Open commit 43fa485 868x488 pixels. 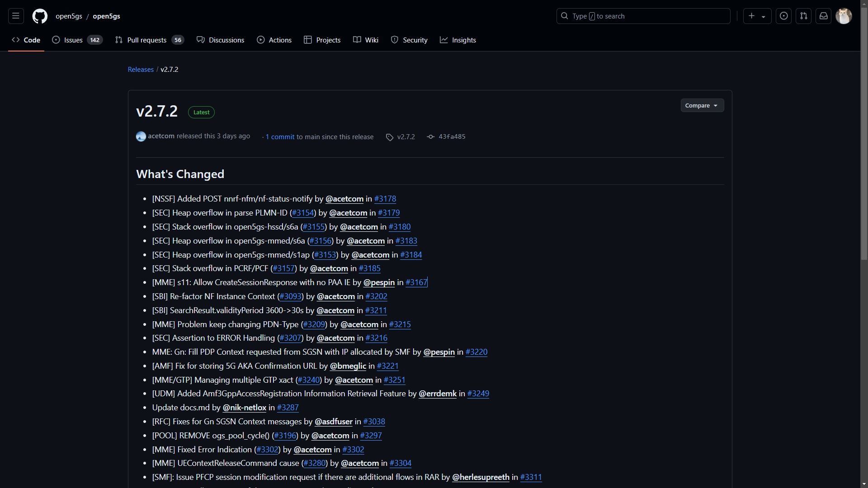coord(452,137)
